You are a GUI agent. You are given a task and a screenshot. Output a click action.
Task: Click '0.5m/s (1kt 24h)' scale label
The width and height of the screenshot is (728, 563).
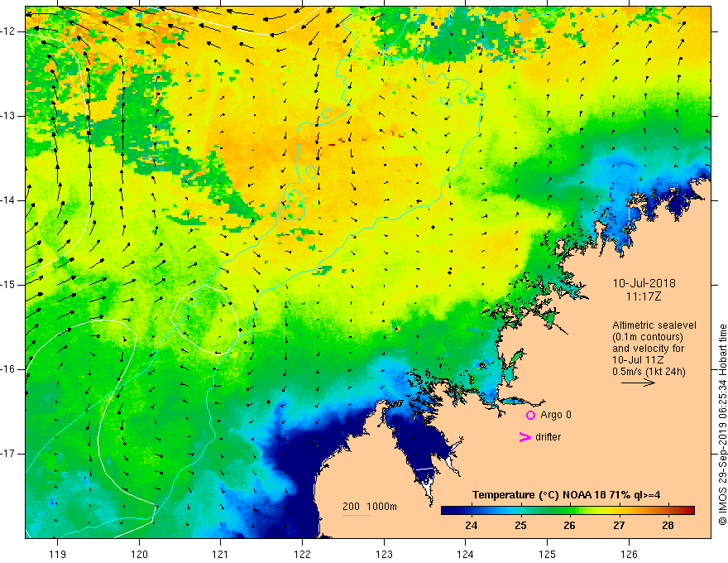click(649, 372)
